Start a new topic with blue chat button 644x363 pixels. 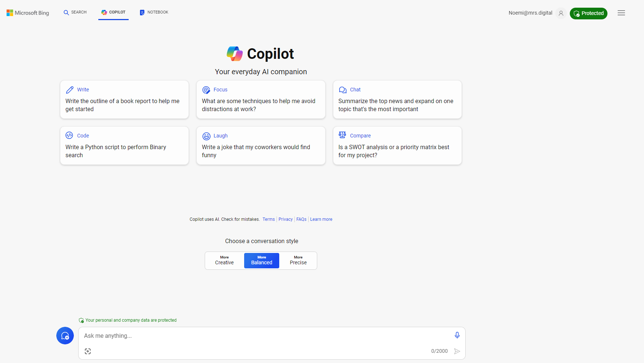point(65,336)
